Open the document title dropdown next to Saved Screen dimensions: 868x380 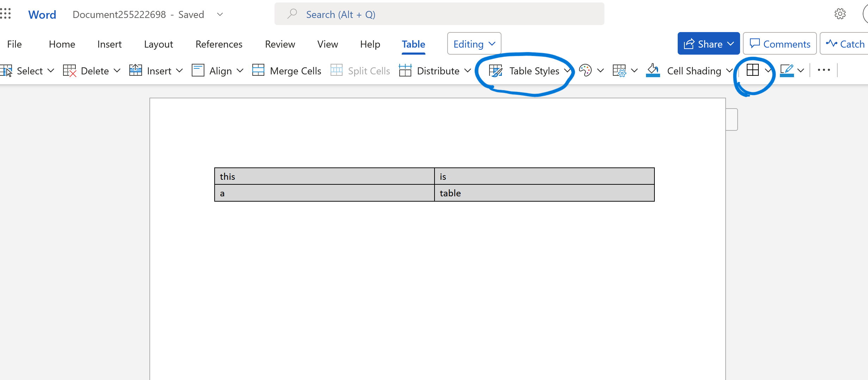[x=220, y=14]
